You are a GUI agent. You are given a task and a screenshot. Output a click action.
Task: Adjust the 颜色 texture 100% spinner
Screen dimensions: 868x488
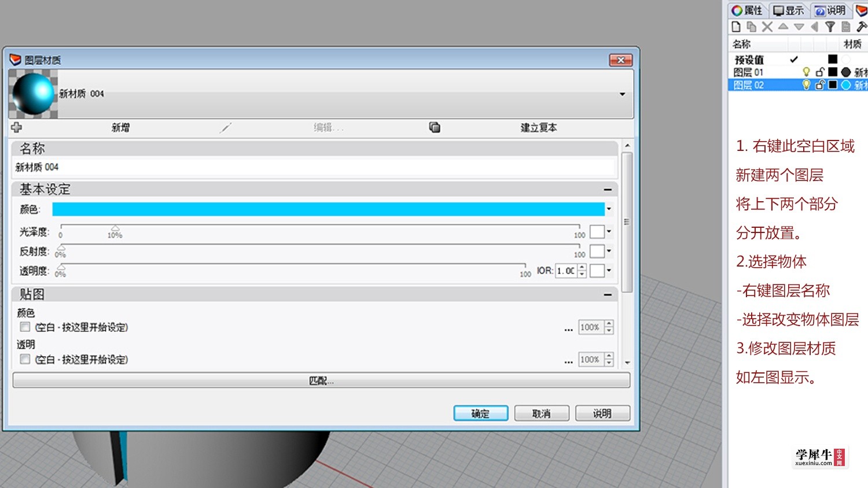click(x=609, y=327)
